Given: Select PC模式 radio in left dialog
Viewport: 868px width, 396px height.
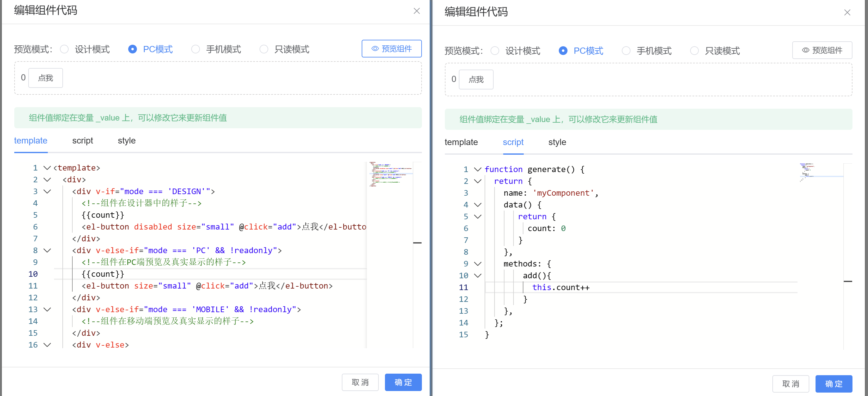Looking at the screenshot, I should pos(133,49).
